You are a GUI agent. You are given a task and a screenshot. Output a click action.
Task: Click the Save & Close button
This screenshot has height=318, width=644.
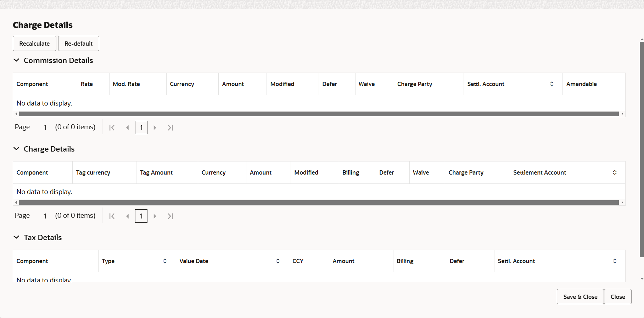click(580, 297)
